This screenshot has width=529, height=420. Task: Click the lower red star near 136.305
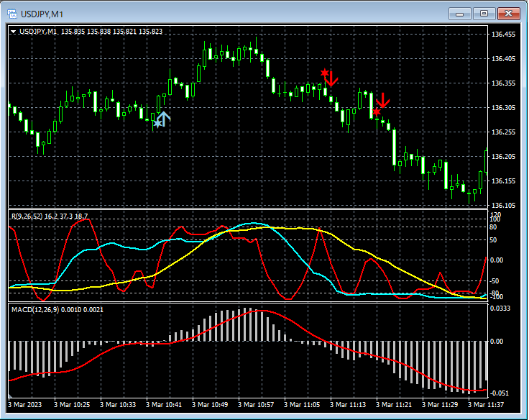(376, 111)
